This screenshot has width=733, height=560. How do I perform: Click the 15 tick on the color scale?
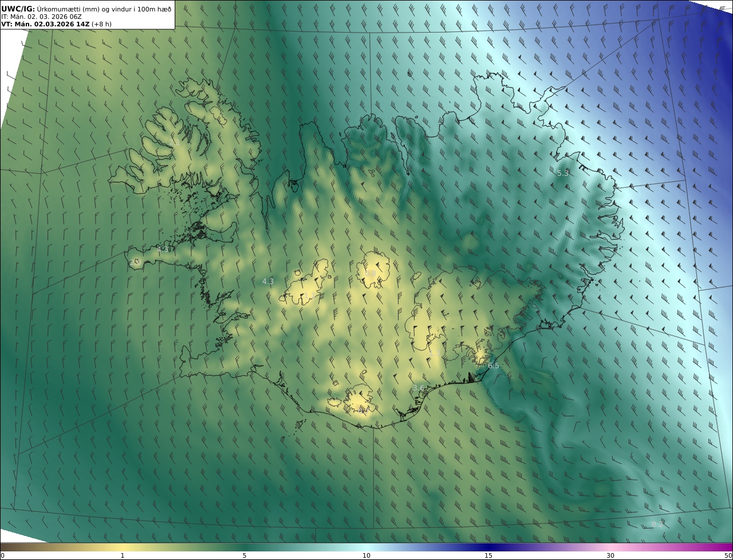[488, 555]
